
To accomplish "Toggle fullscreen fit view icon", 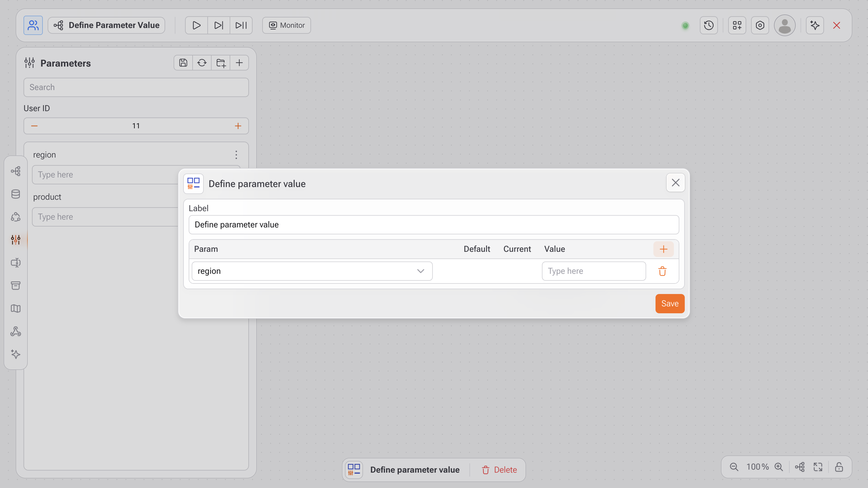I will pos(818,467).
